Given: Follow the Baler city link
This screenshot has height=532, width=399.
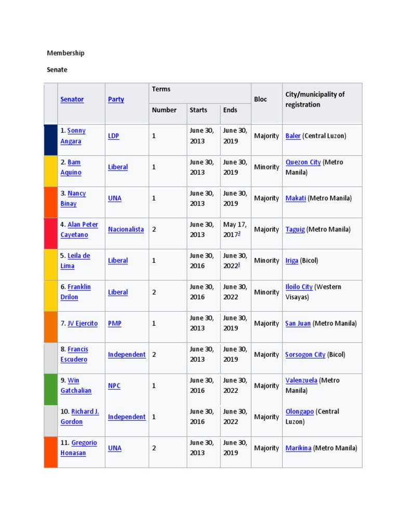Looking at the screenshot, I should click(293, 136).
